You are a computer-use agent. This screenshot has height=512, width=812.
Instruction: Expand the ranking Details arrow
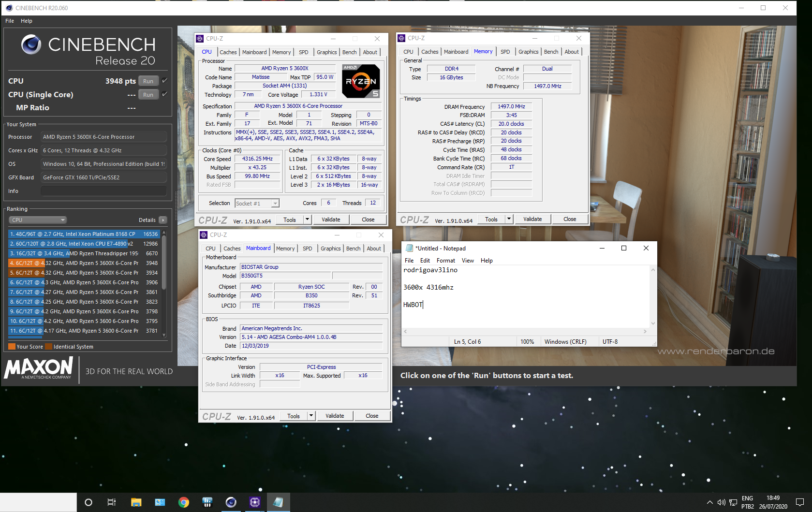coord(163,220)
